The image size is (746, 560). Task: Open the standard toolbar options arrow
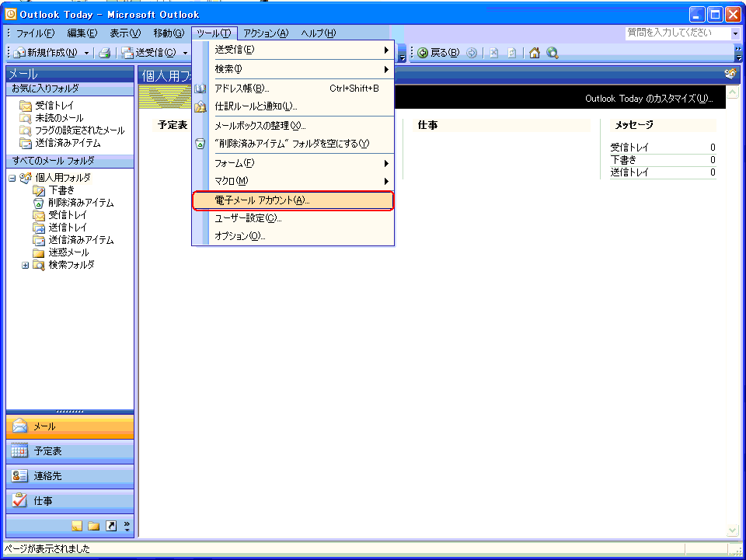point(403,54)
